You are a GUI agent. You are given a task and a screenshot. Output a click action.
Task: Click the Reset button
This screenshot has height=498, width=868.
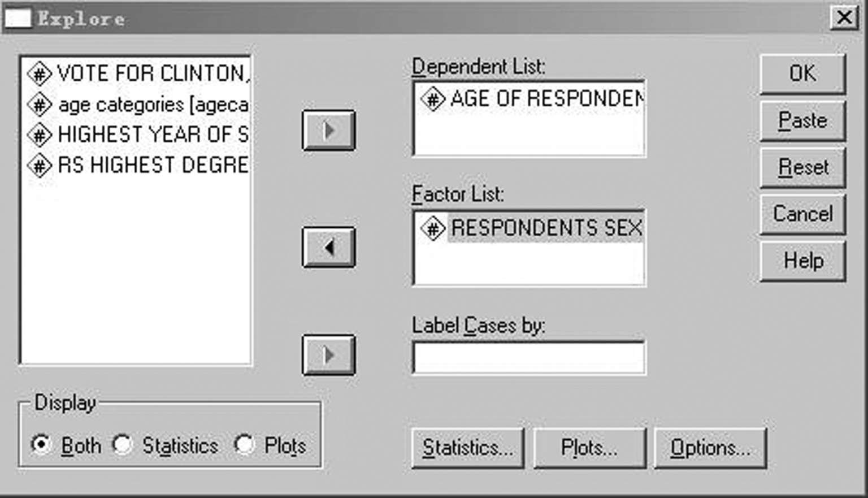click(802, 167)
